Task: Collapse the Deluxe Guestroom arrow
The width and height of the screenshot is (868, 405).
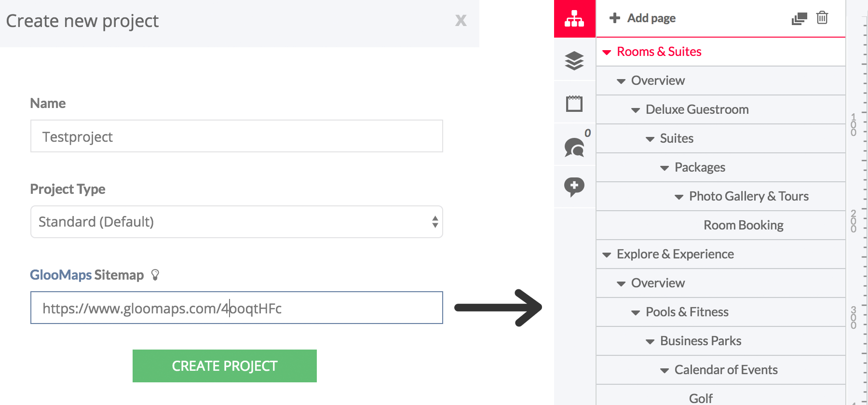Action: (636, 110)
